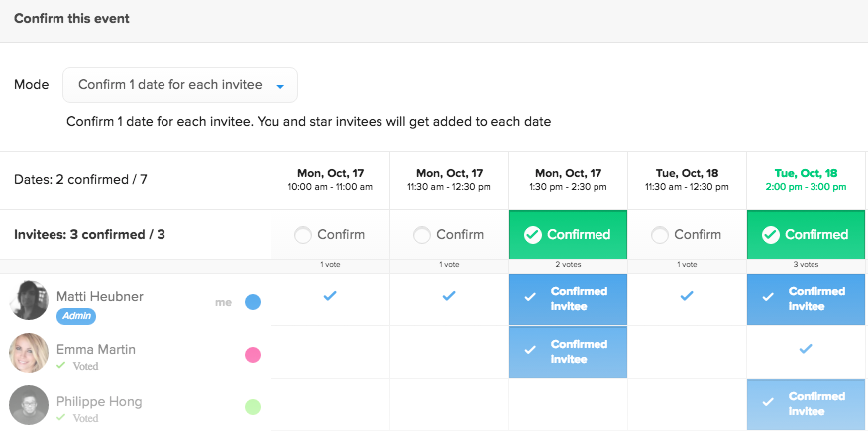Click Matti's checkmark for Mon 11:30 am slot
868x440 pixels.
(x=449, y=296)
